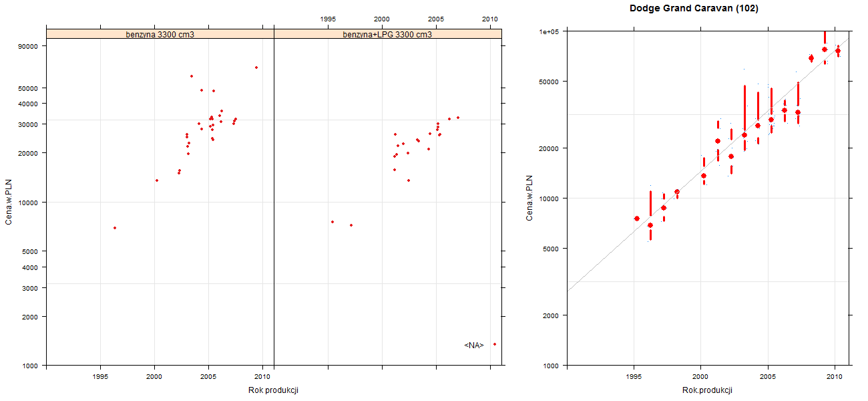Click the "2000" year label below the benzyna panel
This screenshot has width=868, height=401.
154,376
